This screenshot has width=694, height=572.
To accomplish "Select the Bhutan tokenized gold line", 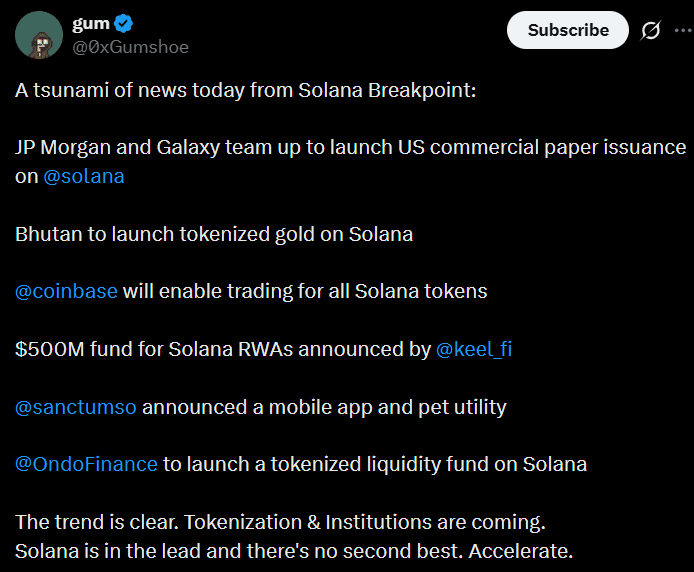I will (214, 234).
